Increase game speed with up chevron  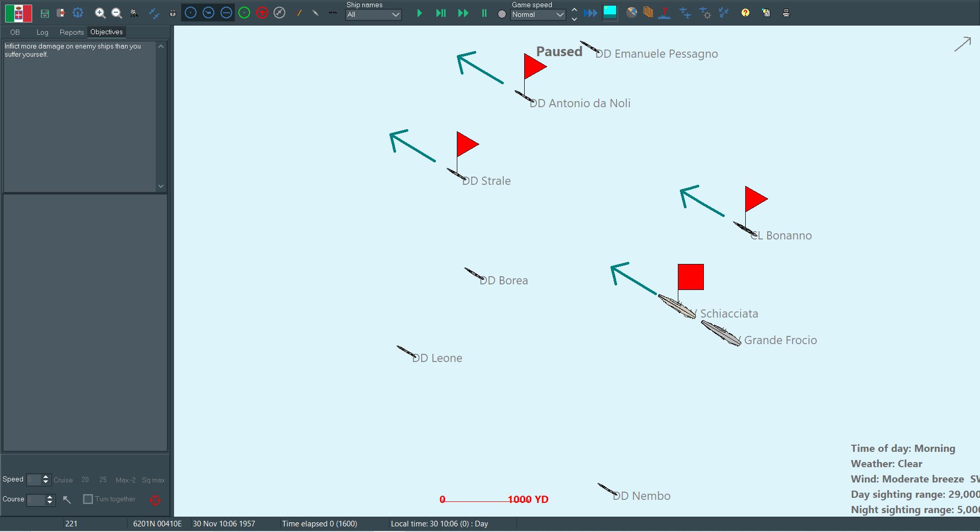pos(574,9)
